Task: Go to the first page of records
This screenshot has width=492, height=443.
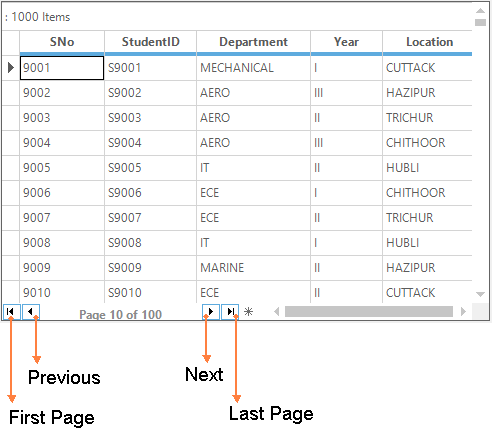Action: click(12, 312)
